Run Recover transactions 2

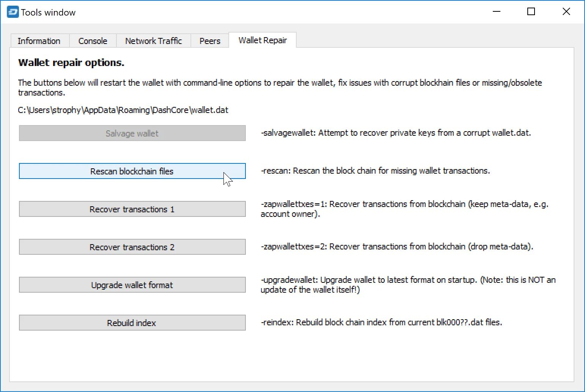point(132,247)
